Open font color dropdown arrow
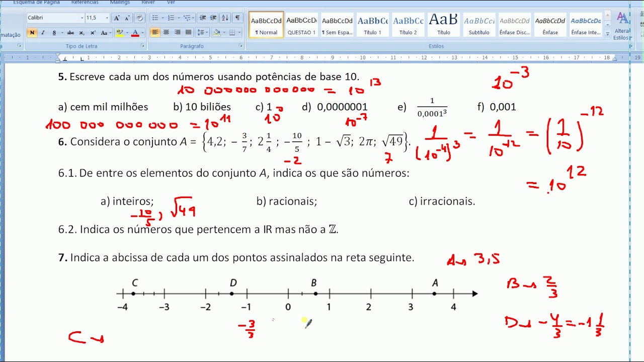Screen dimensions: 644x362 point(142,33)
